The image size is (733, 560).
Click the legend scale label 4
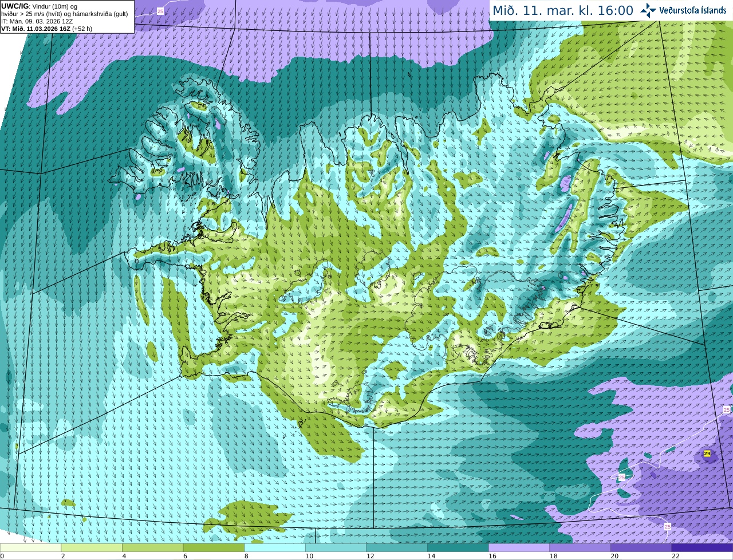(x=124, y=556)
